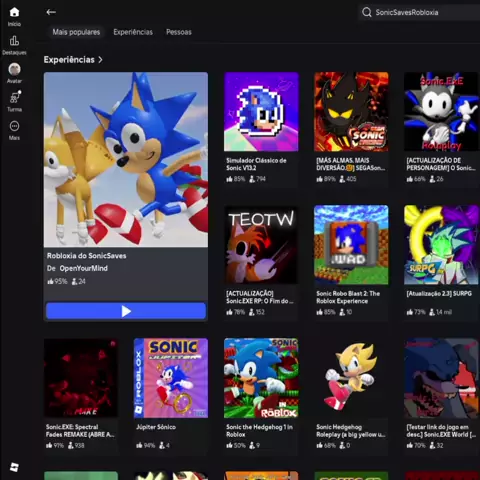This screenshot has width=480, height=480.
Task: Click 14 mil player count on SURPG
Action: 440,312
